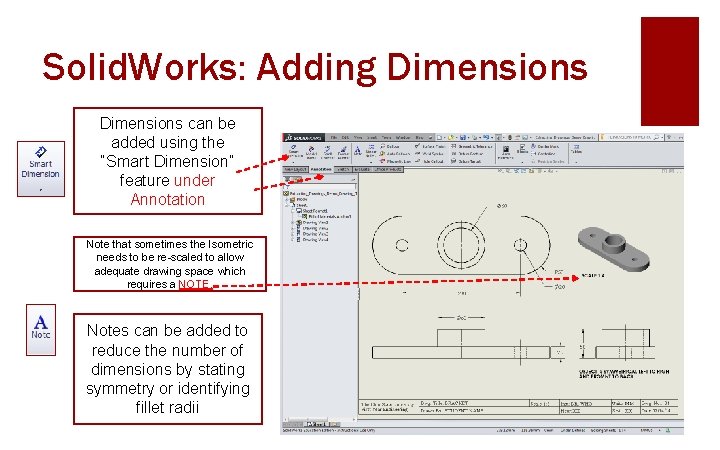Run the Spell Checker tool
720x450 pixels.
[327, 152]
